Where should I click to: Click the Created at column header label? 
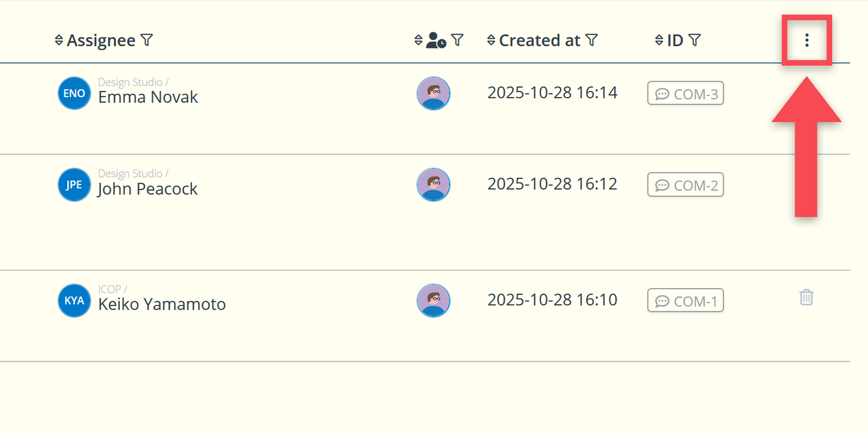coord(539,40)
